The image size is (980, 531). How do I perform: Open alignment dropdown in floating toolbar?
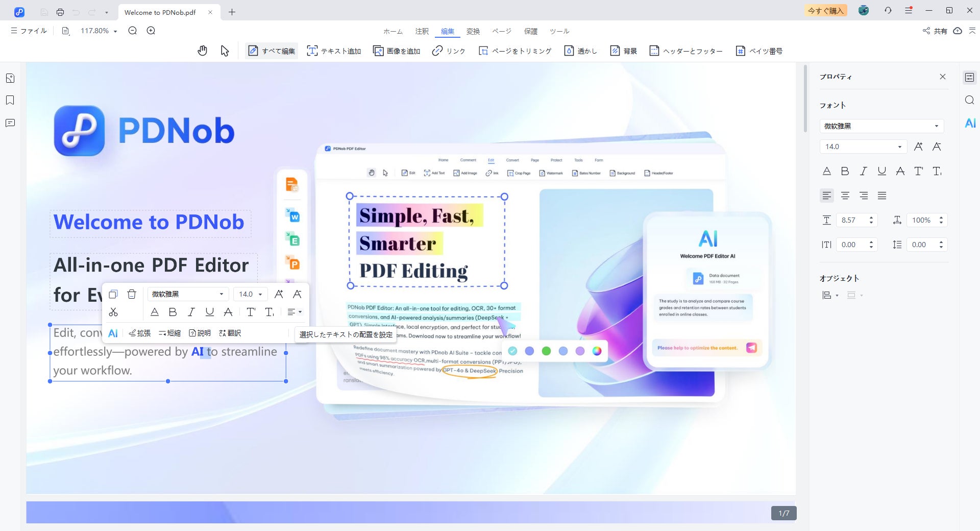pos(295,312)
